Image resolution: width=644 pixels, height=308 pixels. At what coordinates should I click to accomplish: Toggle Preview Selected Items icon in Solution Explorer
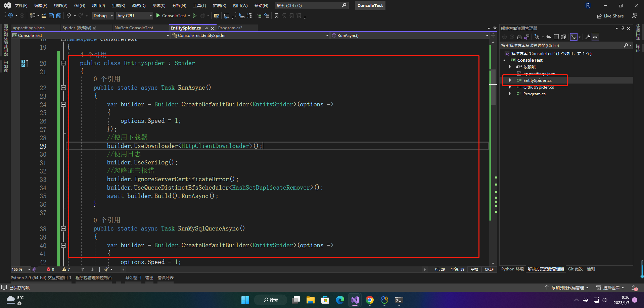click(x=595, y=37)
